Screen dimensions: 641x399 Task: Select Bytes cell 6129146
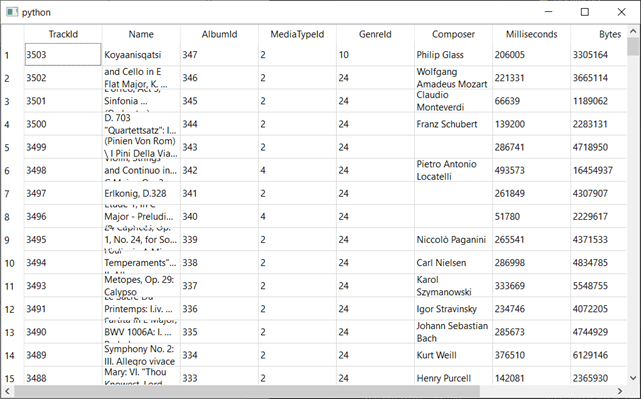click(598, 355)
